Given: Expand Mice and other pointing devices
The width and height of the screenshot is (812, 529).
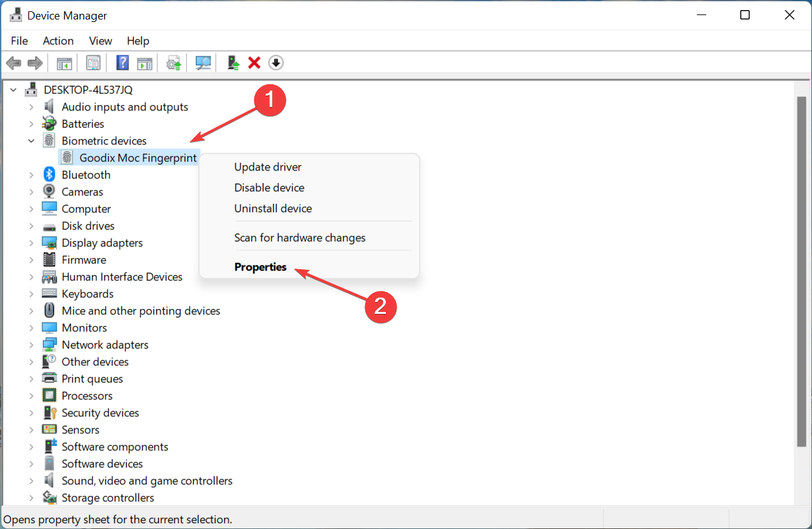Looking at the screenshot, I should [x=31, y=311].
